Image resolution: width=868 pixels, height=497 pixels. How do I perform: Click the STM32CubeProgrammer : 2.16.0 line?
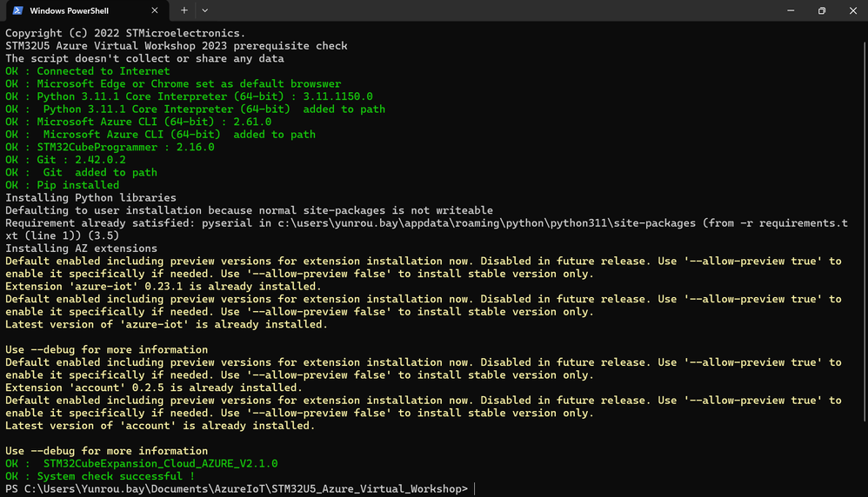(110, 147)
